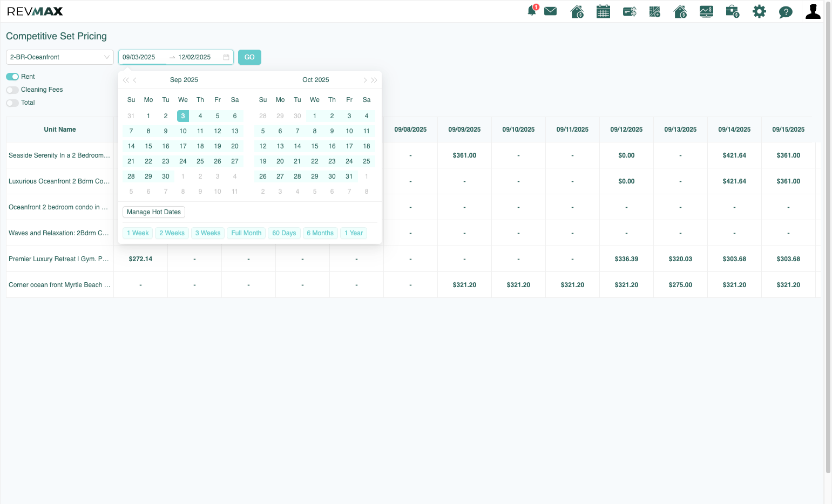Pick the 3 Weeks preset
Viewport: 832px width, 504px height.
point(208,233)
